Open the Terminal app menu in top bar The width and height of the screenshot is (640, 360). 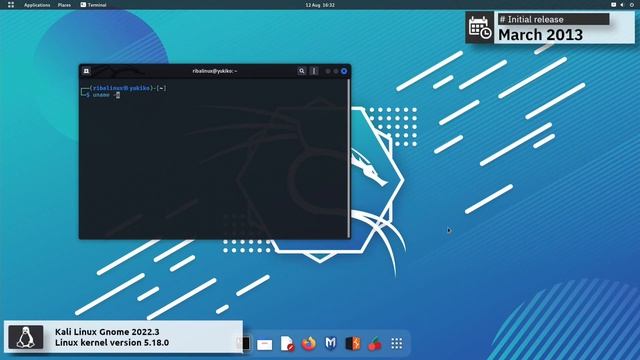click(x=93, y=5)
